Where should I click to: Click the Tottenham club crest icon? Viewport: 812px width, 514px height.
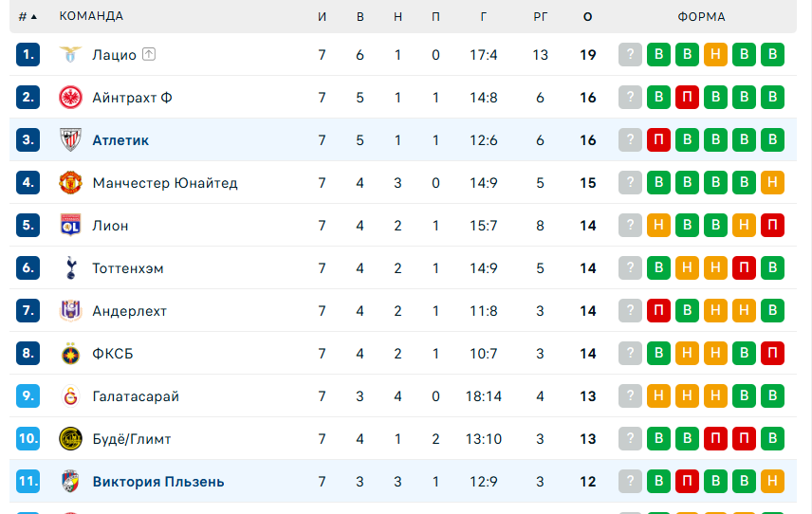pyautogui.click(x=70, y=268)
